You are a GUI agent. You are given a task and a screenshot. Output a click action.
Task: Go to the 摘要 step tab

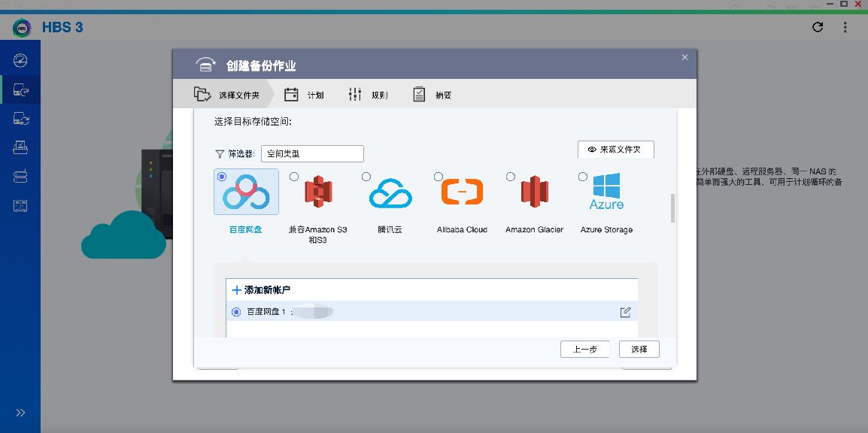[x=432, y=95]
